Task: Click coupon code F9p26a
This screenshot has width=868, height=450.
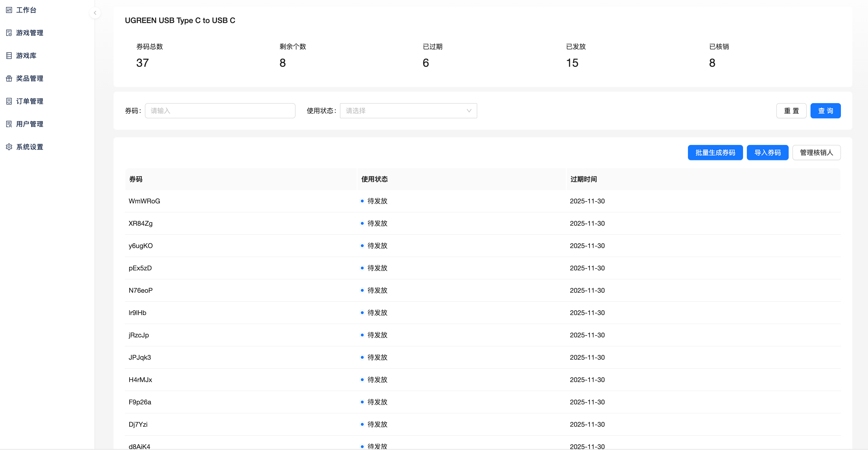Action: (x=140, y=402)
